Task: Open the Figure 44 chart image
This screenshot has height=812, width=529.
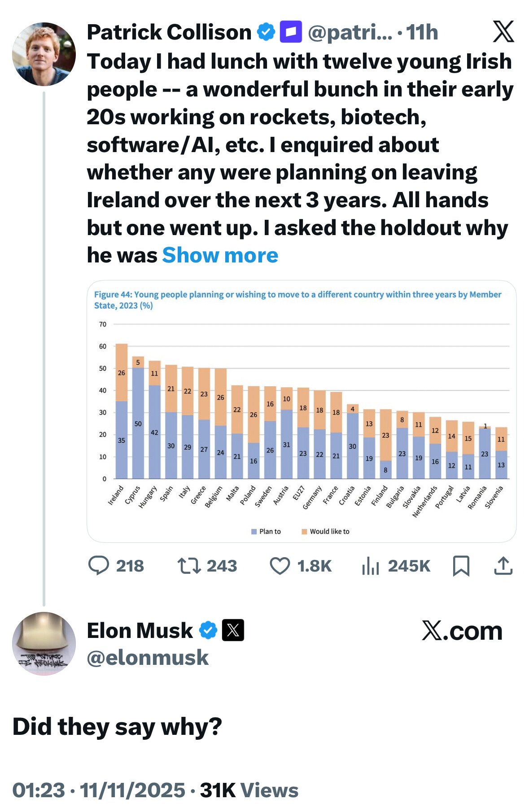Action: click(x=302, y=411)
